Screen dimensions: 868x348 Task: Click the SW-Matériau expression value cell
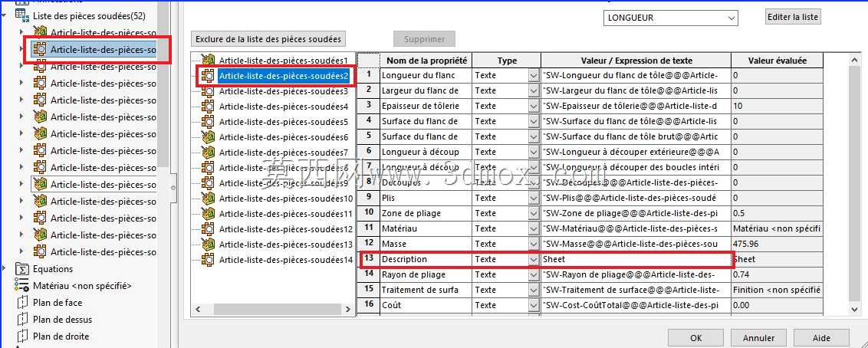pyautogui.click(x=636, y=228)
